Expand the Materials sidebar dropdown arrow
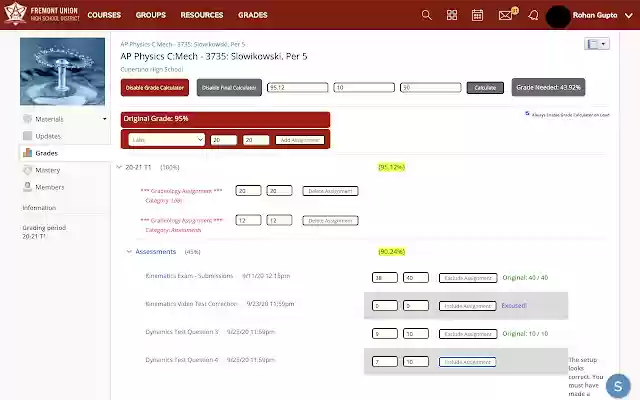 104,119
